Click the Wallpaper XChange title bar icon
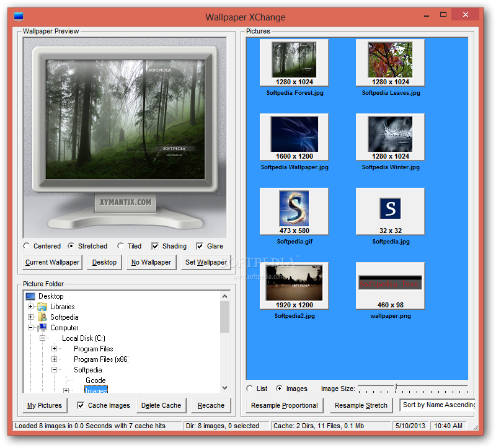This screenshot has height=448, width=496. 19,16
